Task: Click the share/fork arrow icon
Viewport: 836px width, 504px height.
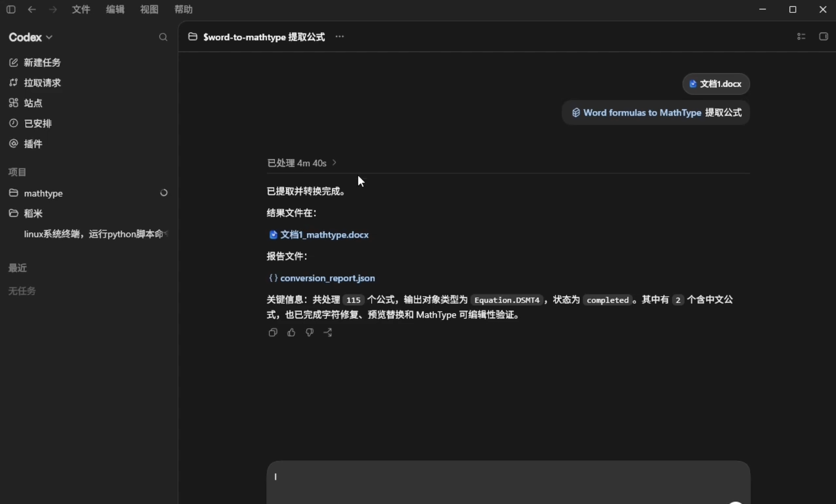Action: 328,333
